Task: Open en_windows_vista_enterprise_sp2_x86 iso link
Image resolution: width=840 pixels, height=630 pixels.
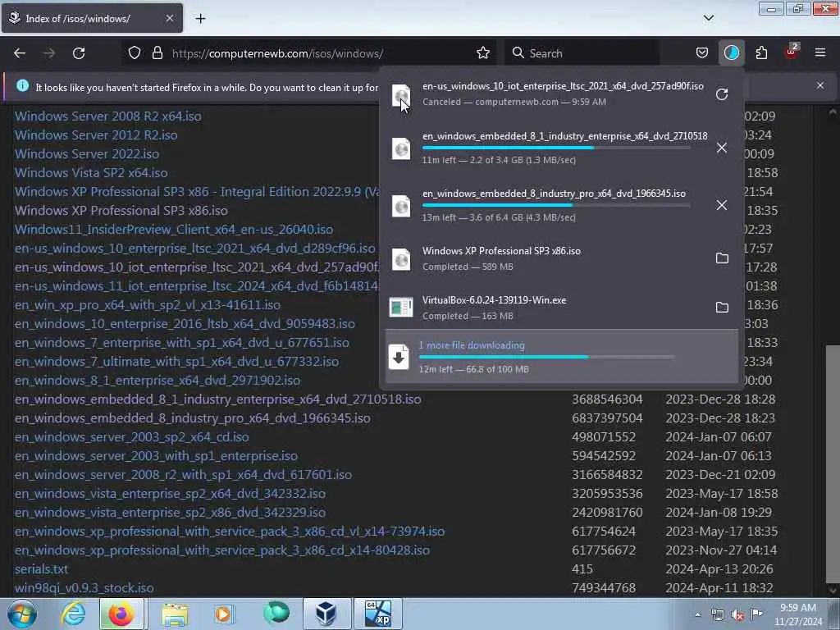Action: (x=170, y=512)
